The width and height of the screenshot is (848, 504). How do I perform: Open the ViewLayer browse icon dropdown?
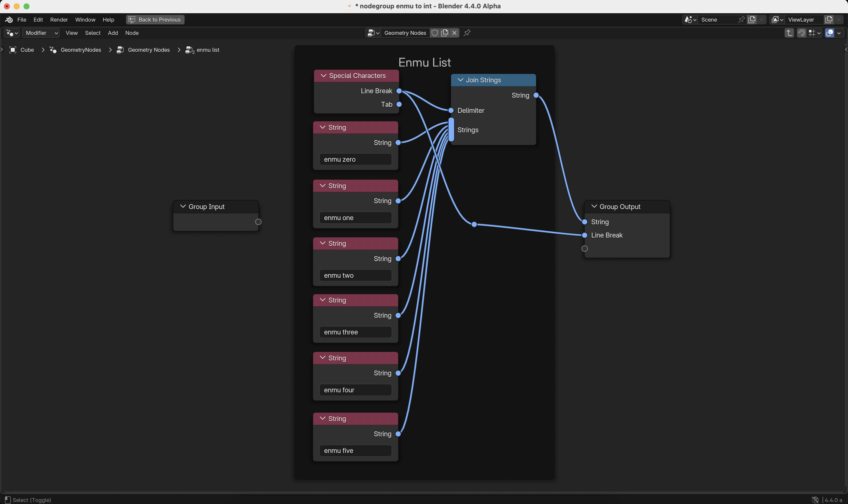point(777,20)
